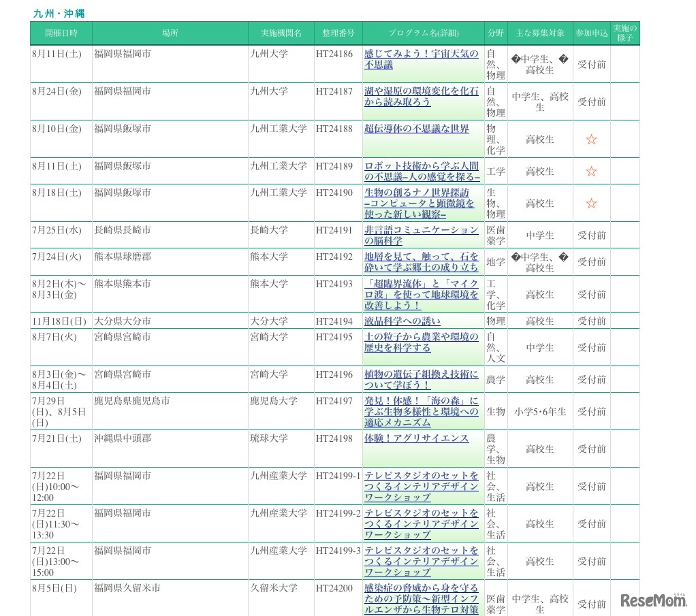Image resolution: width=696 pixels, height=616 pixels.
Task: Click the 実施機関名 column header
Action: pyautogui.click(x=281, y=33)
